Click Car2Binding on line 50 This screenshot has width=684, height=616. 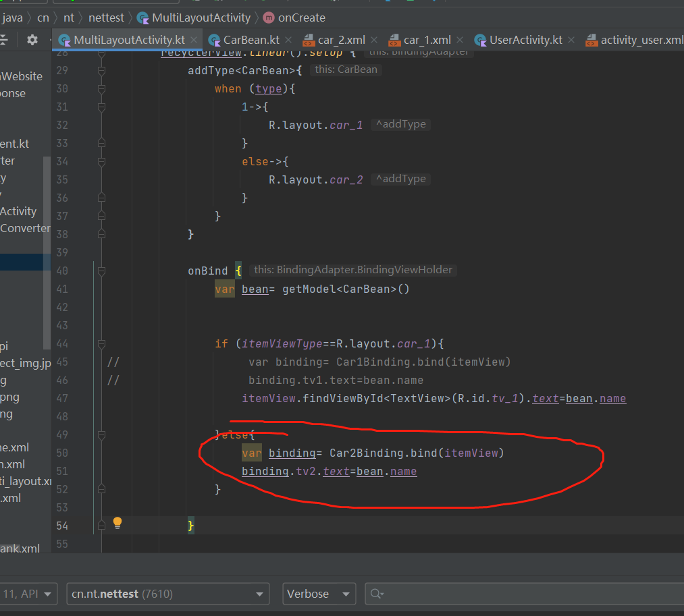pyautogui.click(x=367, y=453)
